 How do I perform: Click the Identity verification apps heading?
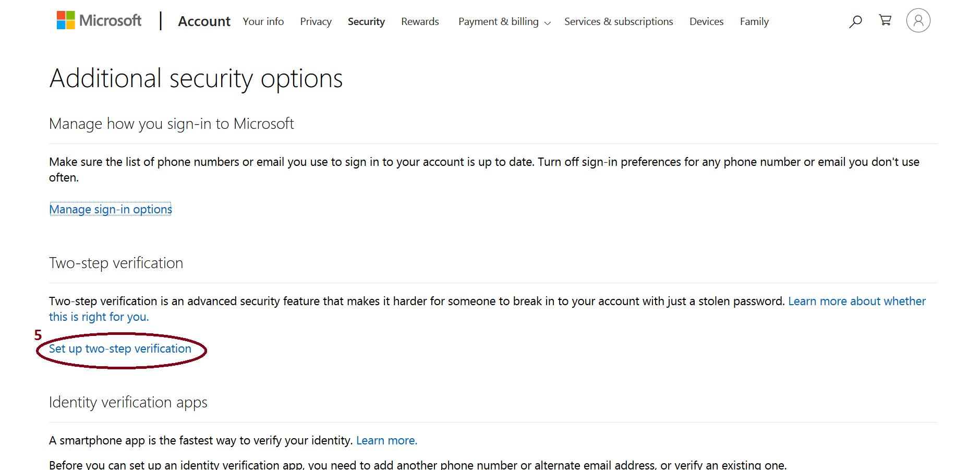point(128,402)
